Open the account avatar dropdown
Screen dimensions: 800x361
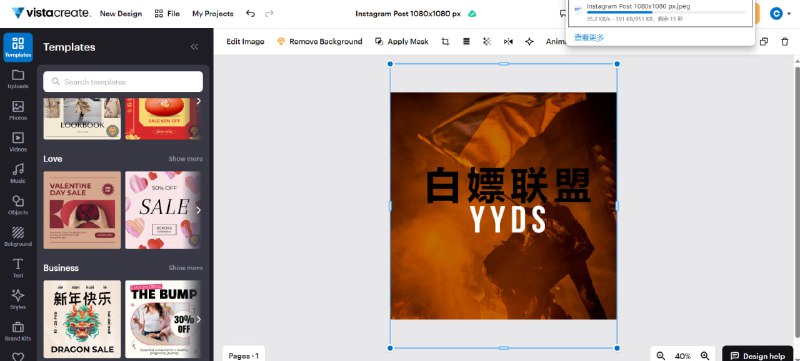(x=780, y=14)
